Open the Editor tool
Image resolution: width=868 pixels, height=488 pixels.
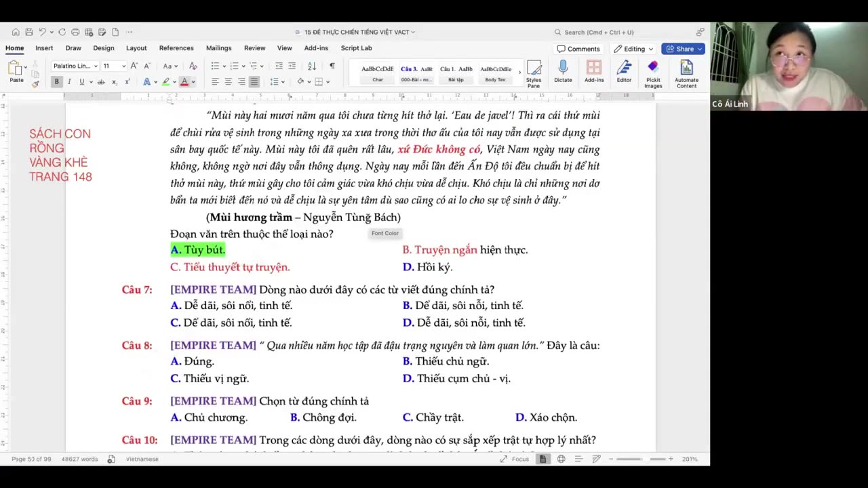coord(624,71)
